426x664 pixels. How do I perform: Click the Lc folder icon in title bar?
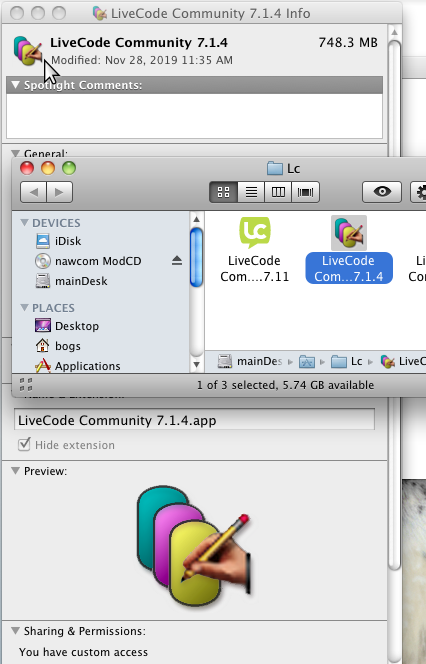coord(275,169)
